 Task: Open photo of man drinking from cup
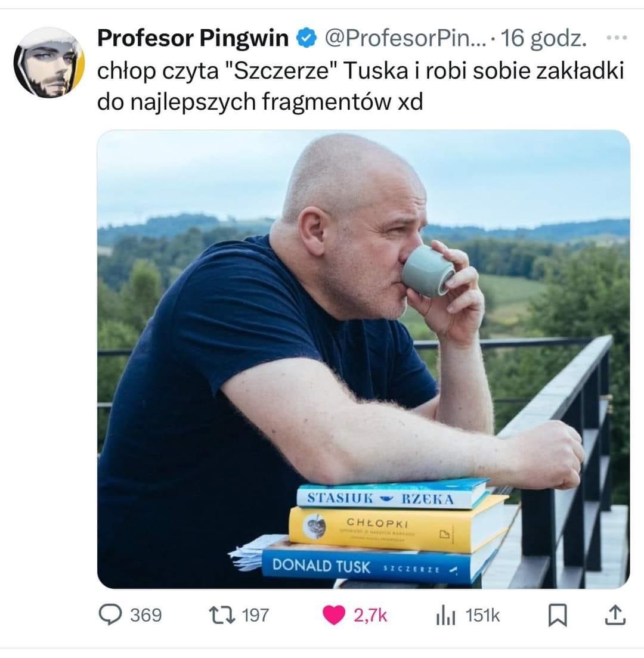click(364, 359)
